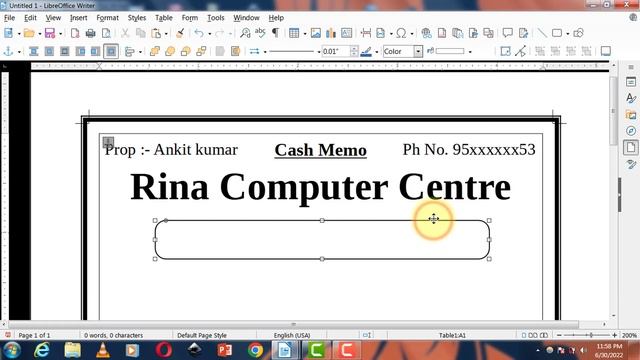This screenshot has width=640, height=360.
Task: Export the document as PDF
Action: pos(75,33)
